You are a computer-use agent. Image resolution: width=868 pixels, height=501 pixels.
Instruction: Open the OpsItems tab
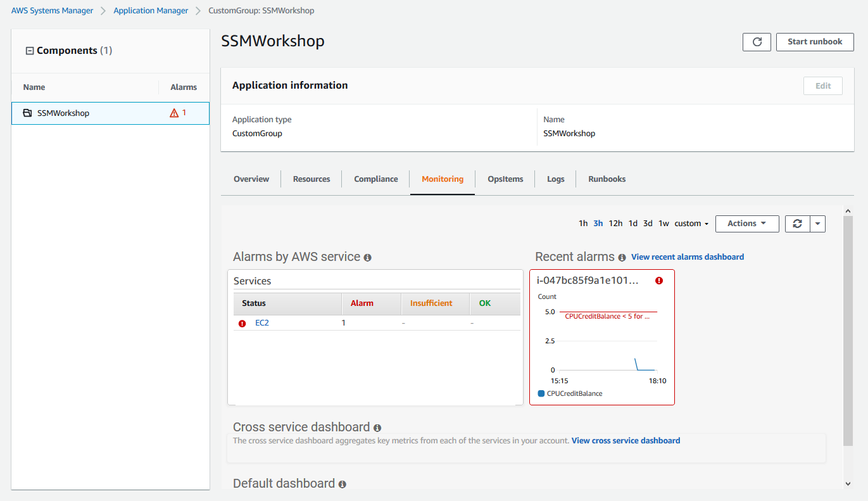(x=505, y=179)
